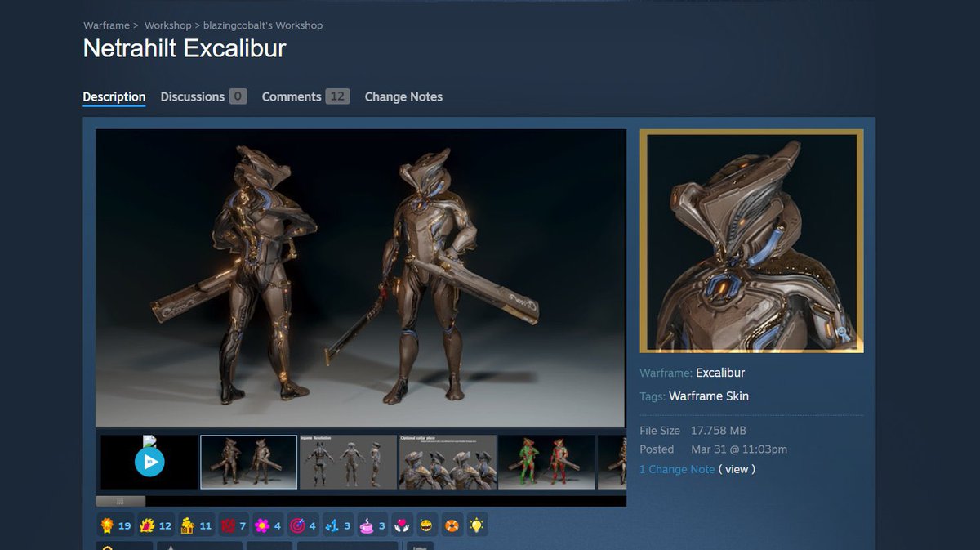Click the blue plus-one award showing 3
This screenshot has width=980, height=550.
[x=337, y=525]
